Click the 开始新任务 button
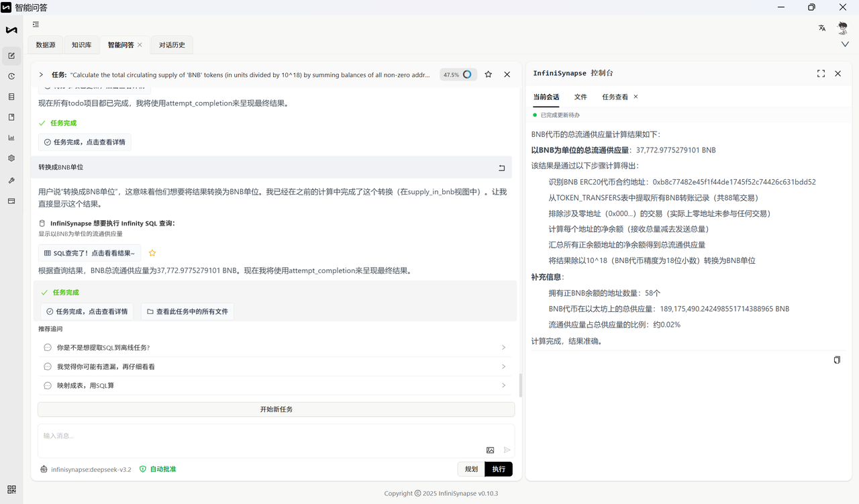This screenshot has width=859, height=504. point(276,409)
